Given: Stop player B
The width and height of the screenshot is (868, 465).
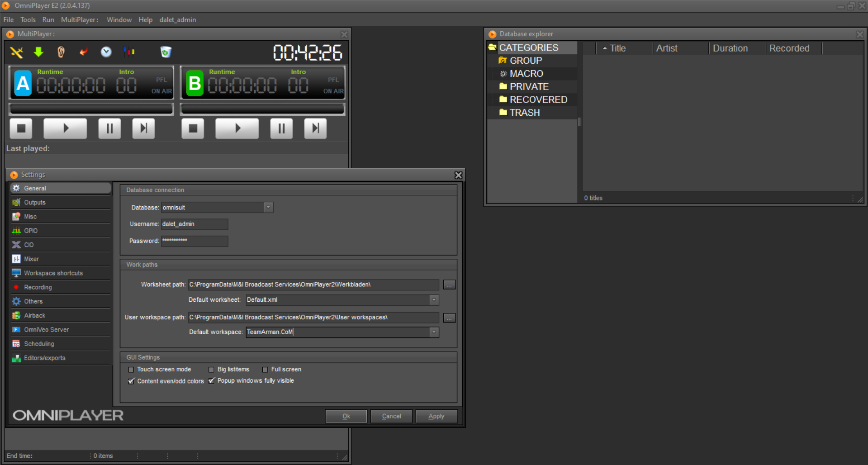Looking at the screenshot, I should coord(193,128).
